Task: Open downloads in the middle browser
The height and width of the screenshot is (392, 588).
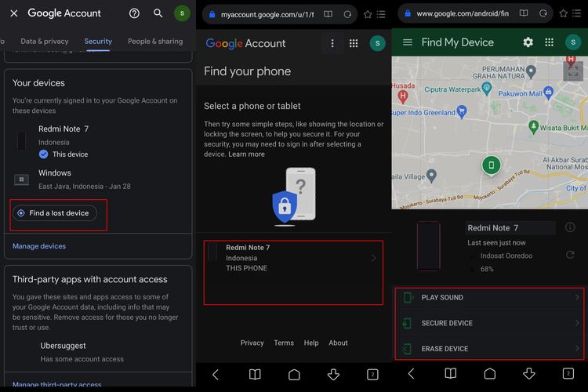Action: [333, 375]
